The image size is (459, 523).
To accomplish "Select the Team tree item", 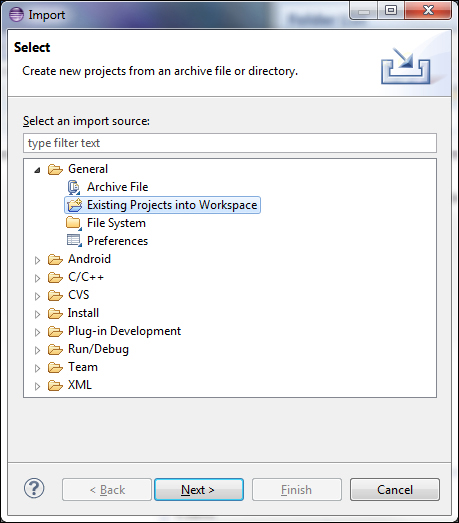I will [x=83, y=367].
